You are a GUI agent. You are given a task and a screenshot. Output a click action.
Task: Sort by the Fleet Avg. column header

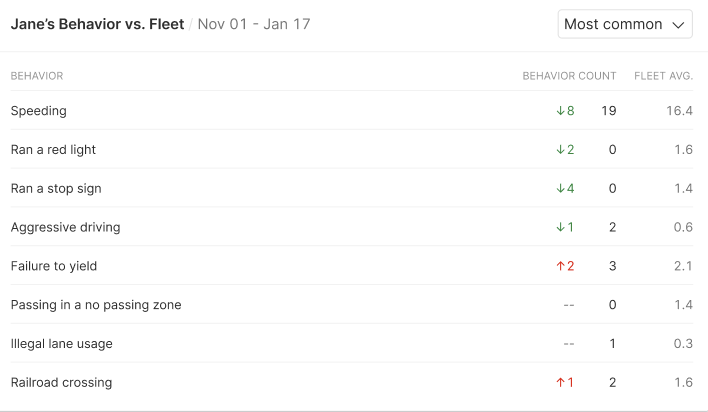pos(663,76)
